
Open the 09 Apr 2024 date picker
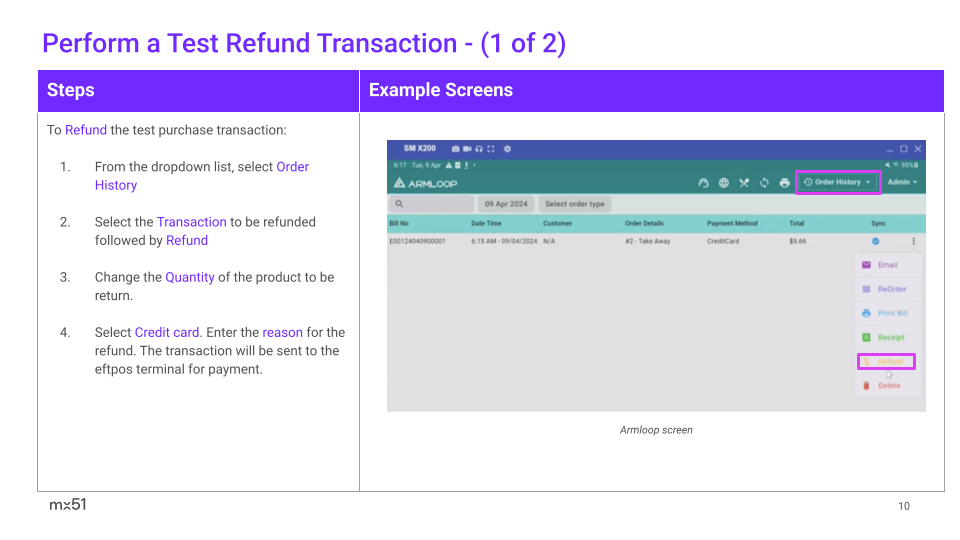(506, 204)
